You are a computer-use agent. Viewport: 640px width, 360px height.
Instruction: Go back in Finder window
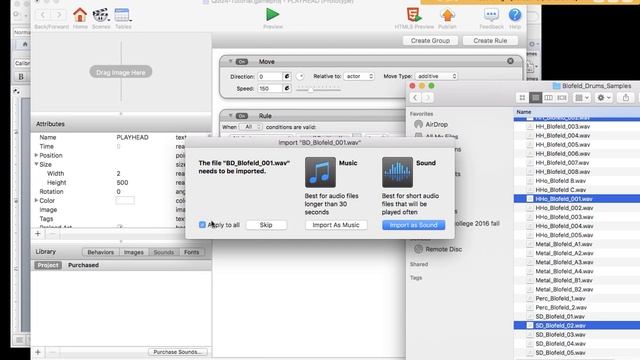point(415,98)
